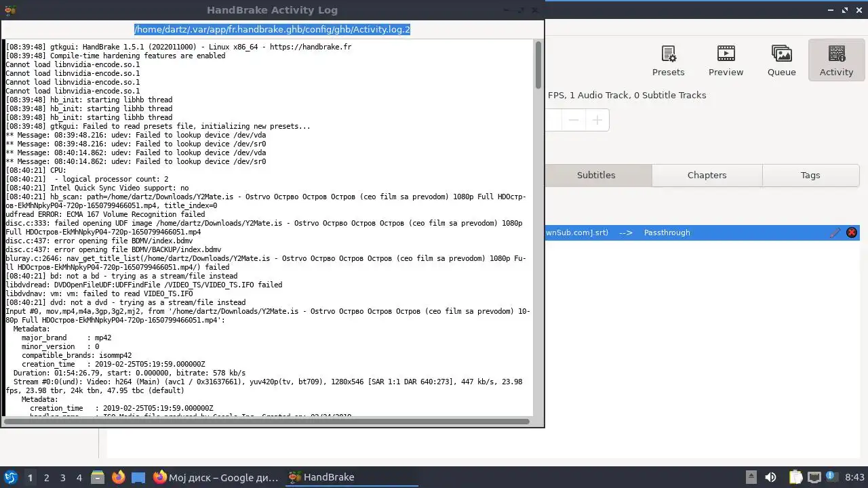The height and width of the screenshot is (488, 868).
Task: Open the Presets panel in HandBrake
Action: [x=668, y=60]
